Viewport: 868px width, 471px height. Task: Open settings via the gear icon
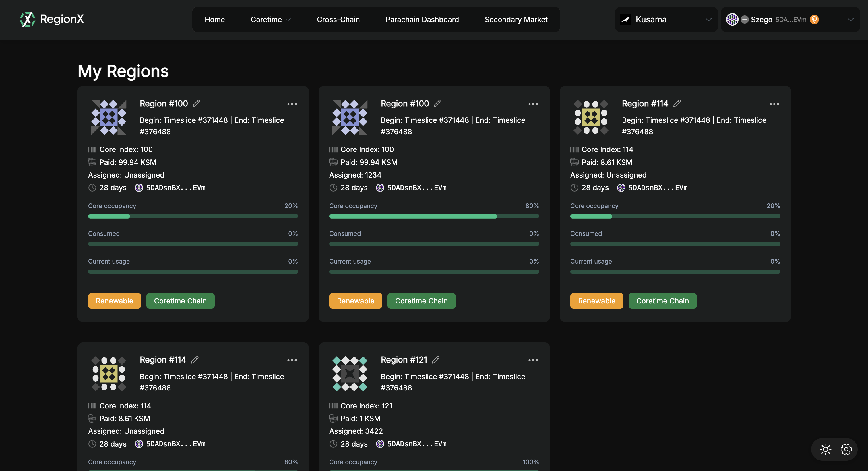pyautogui.click(x=846, y=449)
